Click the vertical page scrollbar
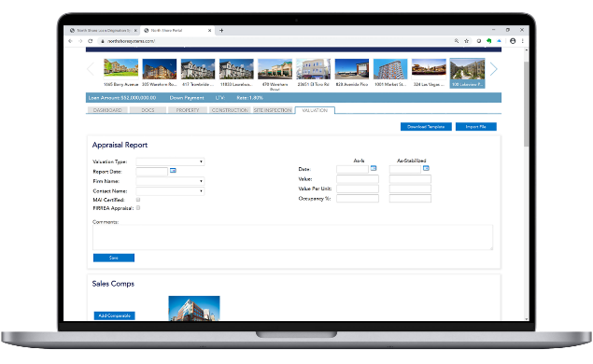The width and height of the screenshot is (593, 364). pos(526,104)
